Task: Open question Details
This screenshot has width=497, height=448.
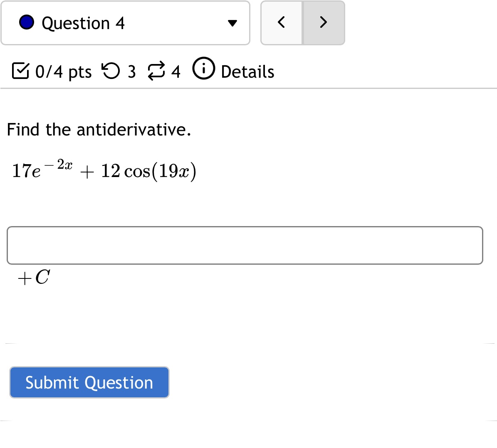Action: tap(247, 71)
